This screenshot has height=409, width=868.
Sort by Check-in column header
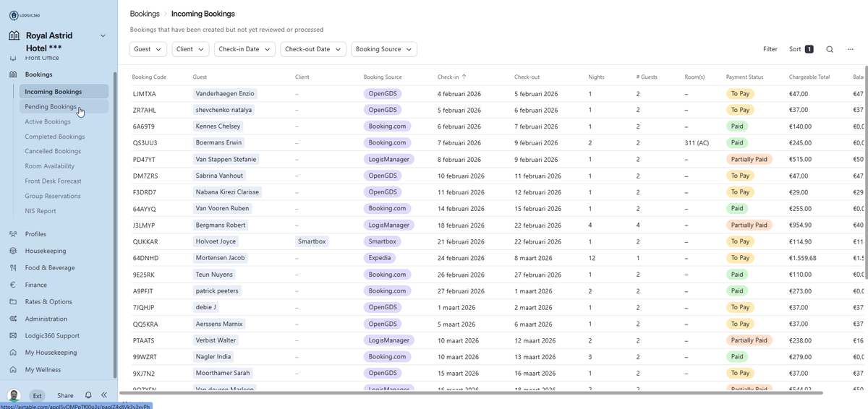(x=452, y=77)
